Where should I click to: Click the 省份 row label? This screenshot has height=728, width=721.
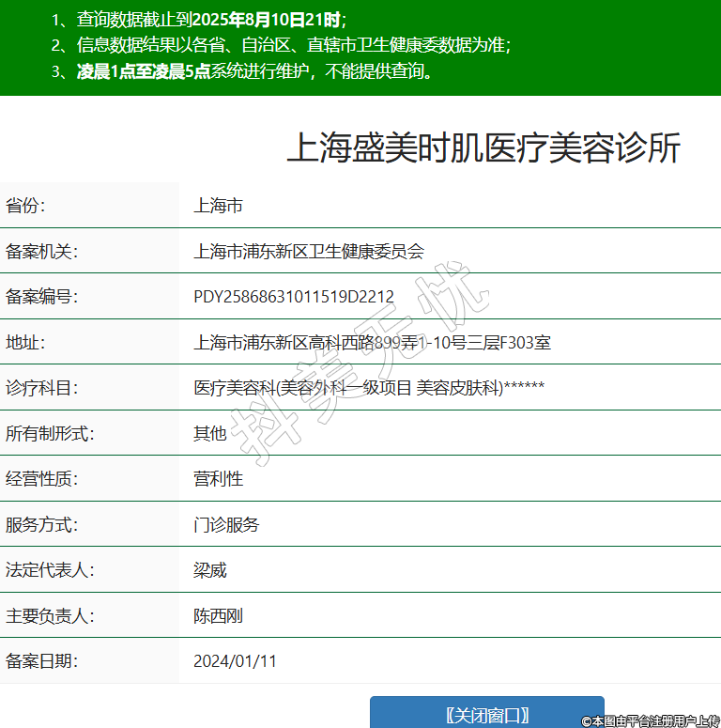(26, 206)
